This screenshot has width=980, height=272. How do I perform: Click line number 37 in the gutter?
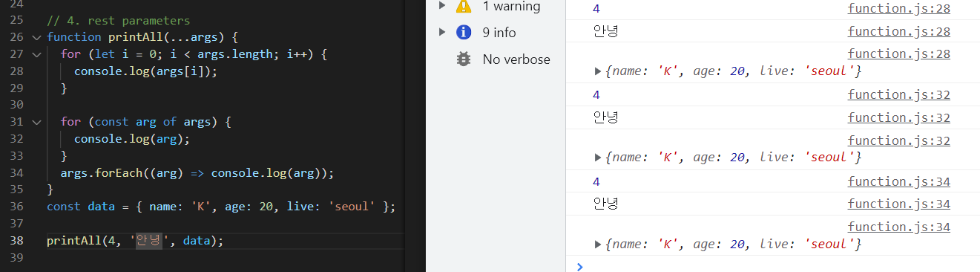pyautogui.click(x=17, y=224)
